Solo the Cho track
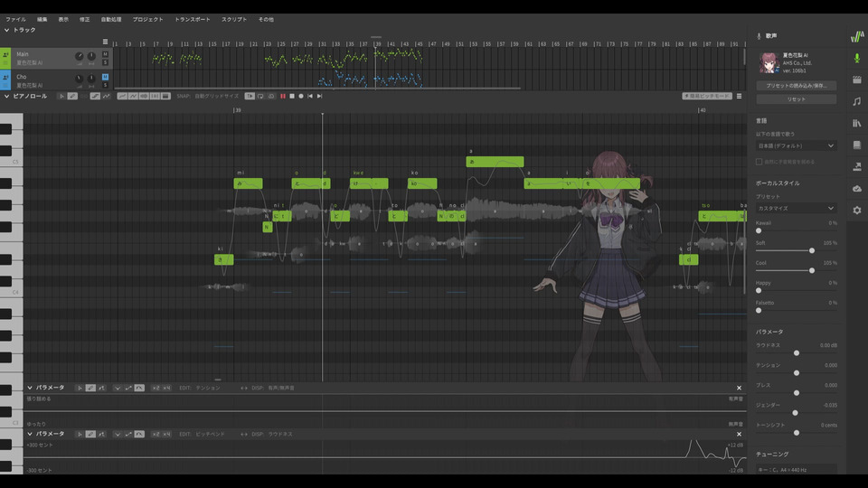868x488 pixels. click(x=105, y=85)
